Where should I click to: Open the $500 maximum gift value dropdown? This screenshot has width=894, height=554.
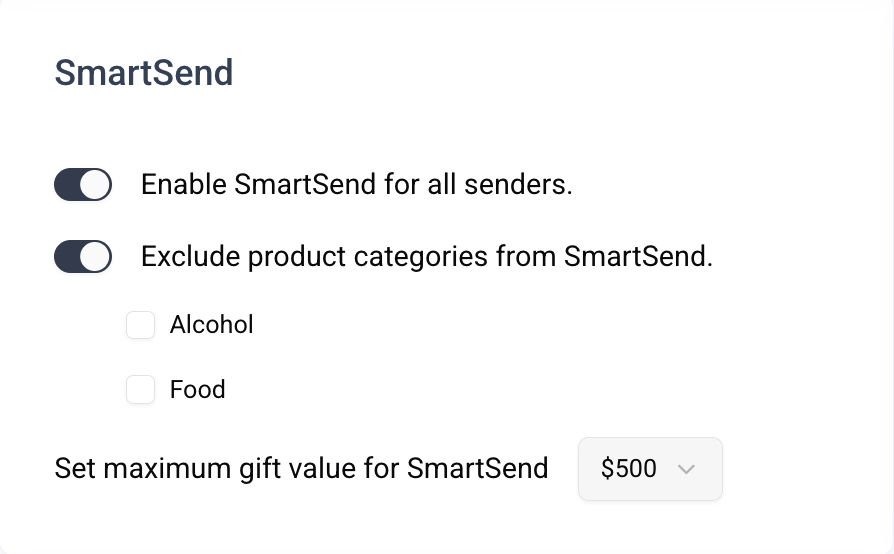650,469
